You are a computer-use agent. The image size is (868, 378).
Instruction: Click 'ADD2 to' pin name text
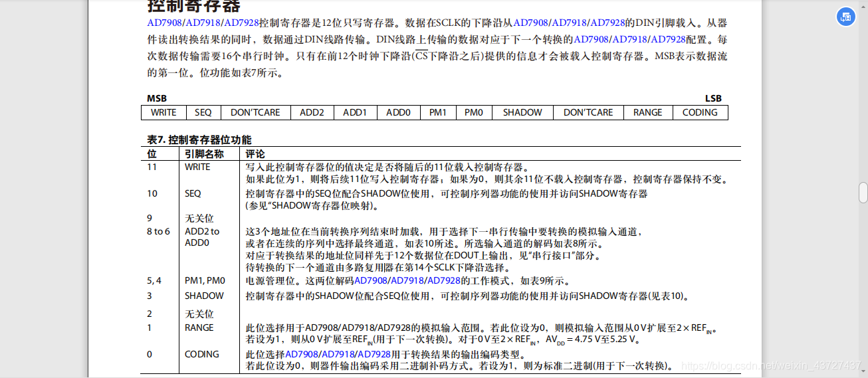click(x=202, y=231)
